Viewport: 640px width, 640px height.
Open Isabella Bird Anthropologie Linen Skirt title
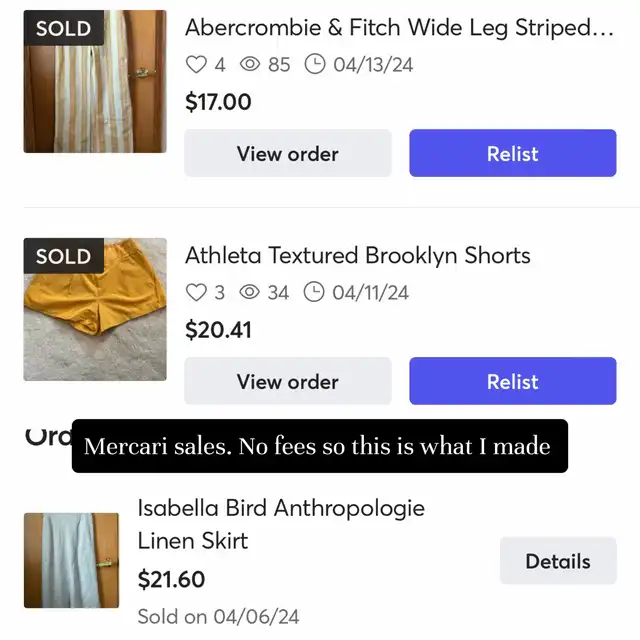click(x=281, y=524)
